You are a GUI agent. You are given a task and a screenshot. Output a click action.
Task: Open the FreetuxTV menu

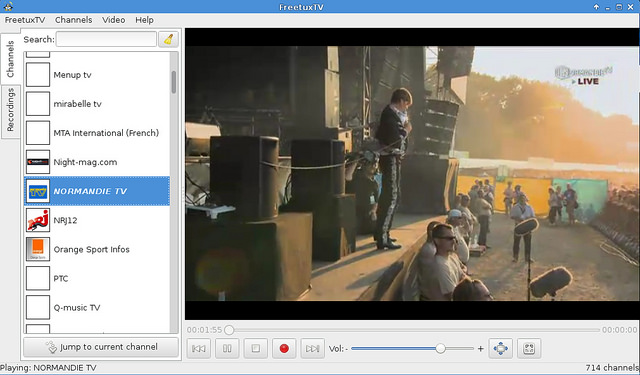pos(25,20)
